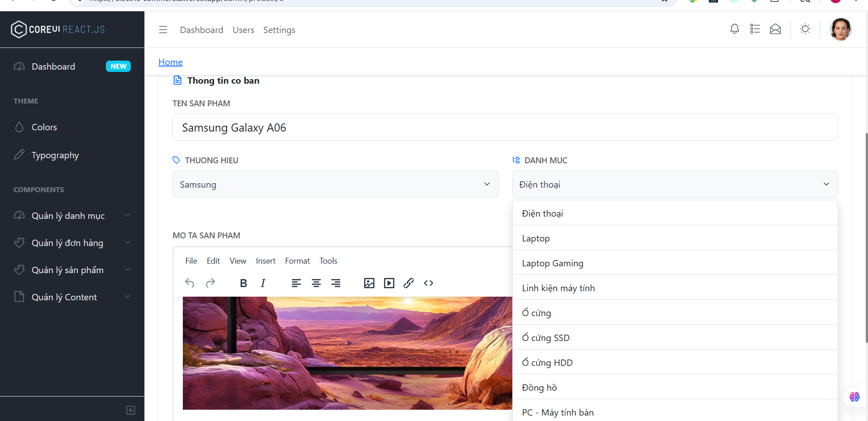This screenshot has width=868, height=421.
Task: Align text left in the editor
Action: pyautogui.click(x=296, y=283)
